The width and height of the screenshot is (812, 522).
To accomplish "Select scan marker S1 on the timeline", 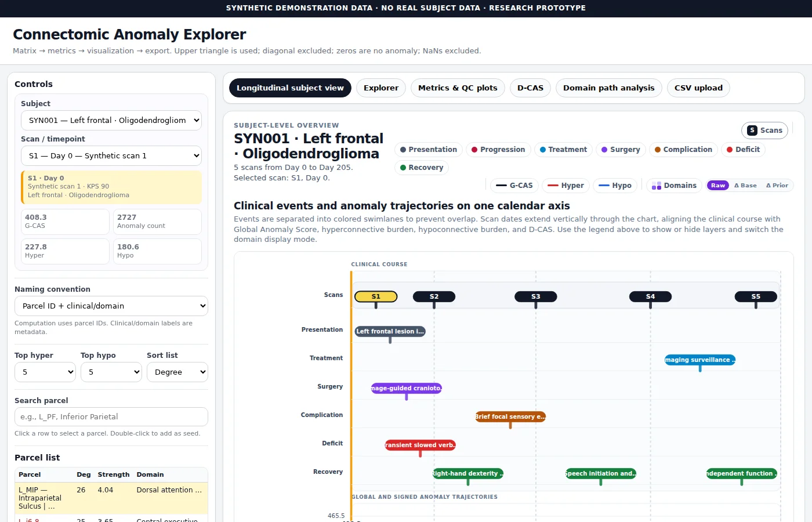I will click(x=376, y=296).
